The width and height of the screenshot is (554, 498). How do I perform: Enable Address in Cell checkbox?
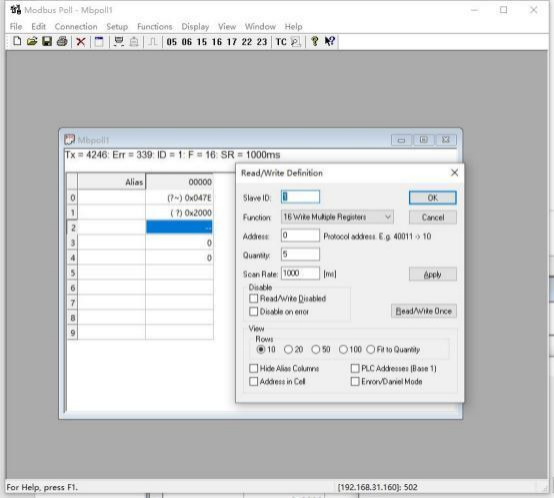coord(254,381)
